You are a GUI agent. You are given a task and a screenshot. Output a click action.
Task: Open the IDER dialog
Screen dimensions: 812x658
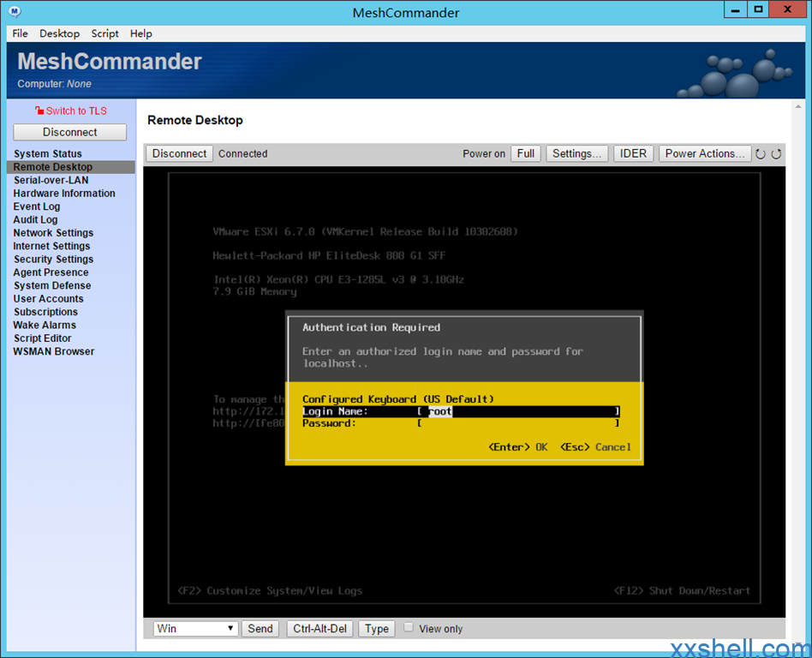633,154
